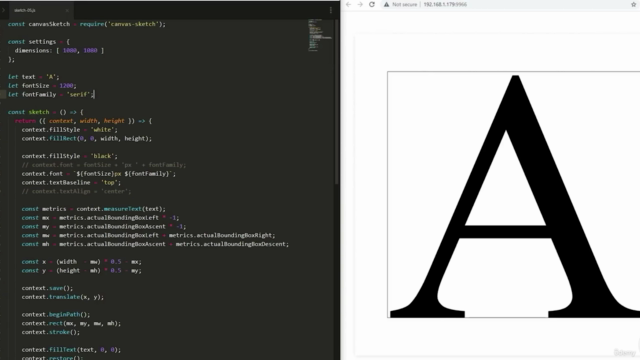Click the editor vertical scrollbar
The image size is (640, 360).
click(337, 102)
